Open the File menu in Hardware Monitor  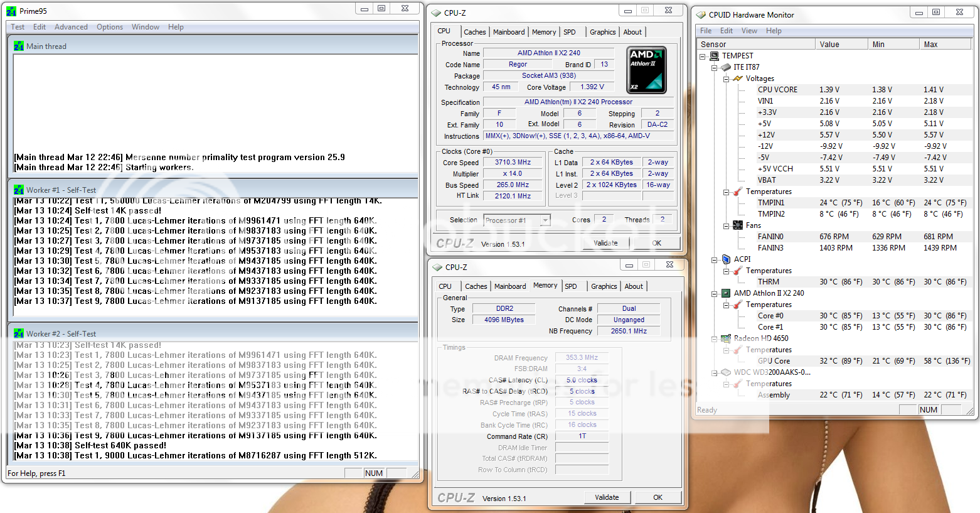pos(706,31)
